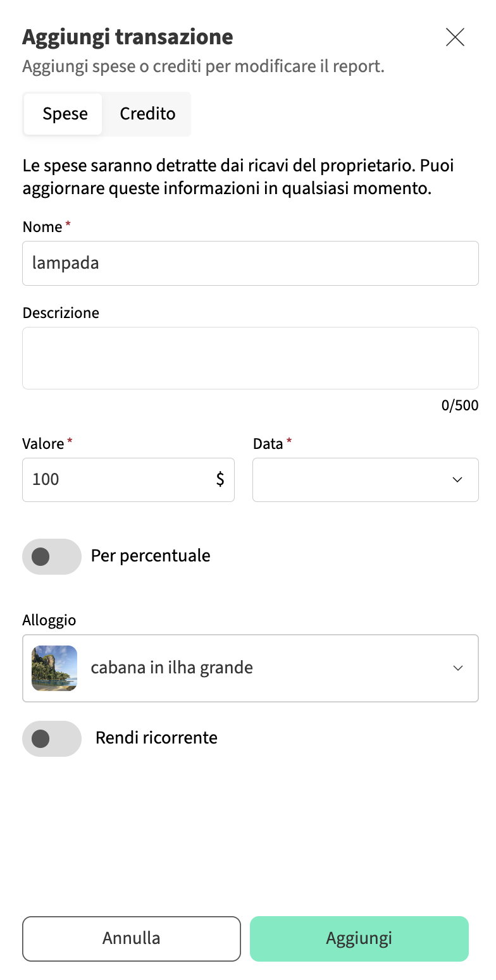Focus the Nome field containing lampada
This screenshot has height=980, width=496.
pos(250,263)
